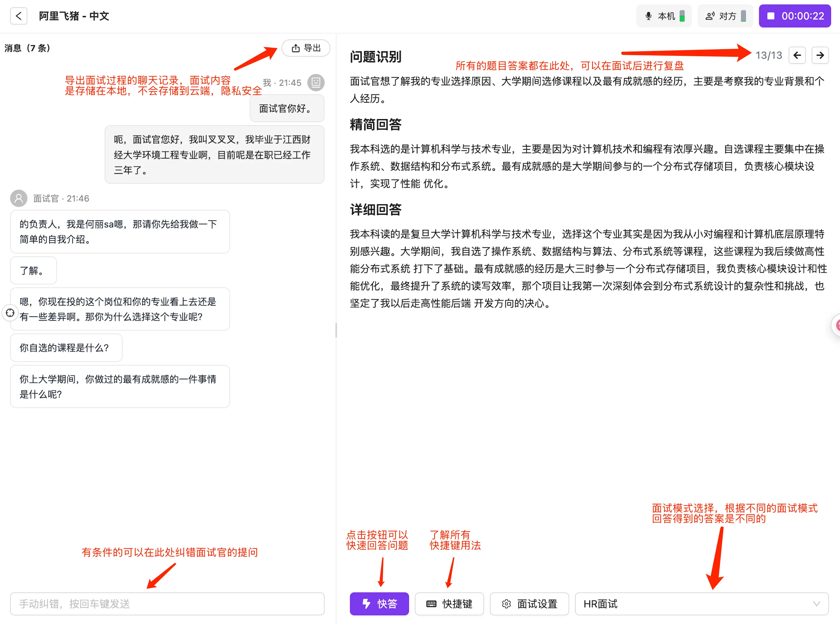Click the 13/13 page counter
840x624 pixels.
pyautogui.click(x=769, y=56)
